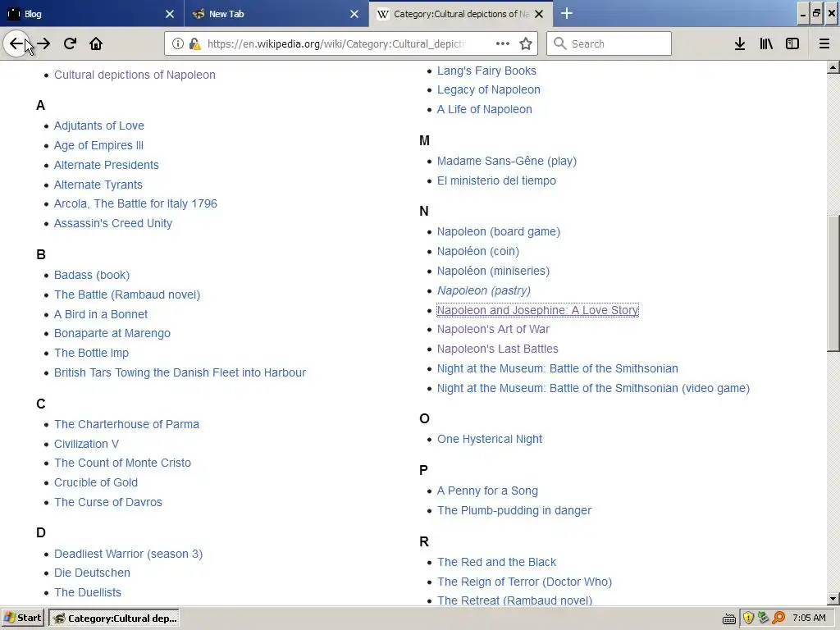Open The Battle (Rambaud novel) link

(127, 294)
